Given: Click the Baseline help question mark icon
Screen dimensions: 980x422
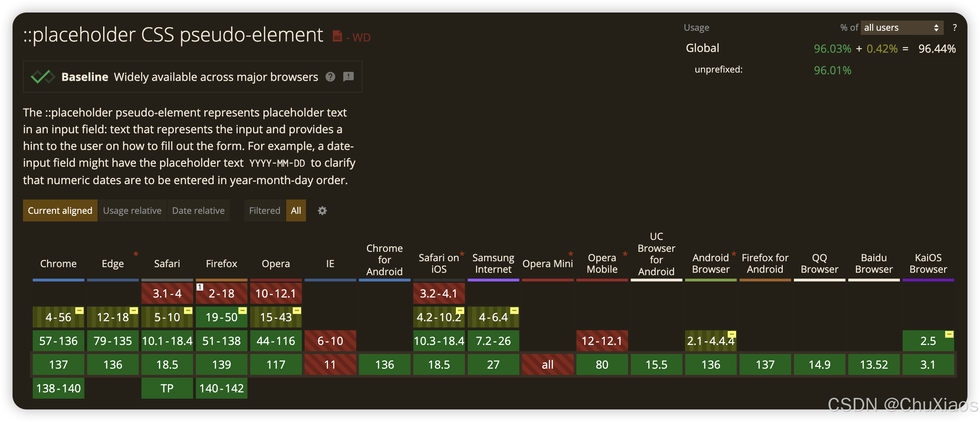Looking at the screenshot, I should point(330,77).
